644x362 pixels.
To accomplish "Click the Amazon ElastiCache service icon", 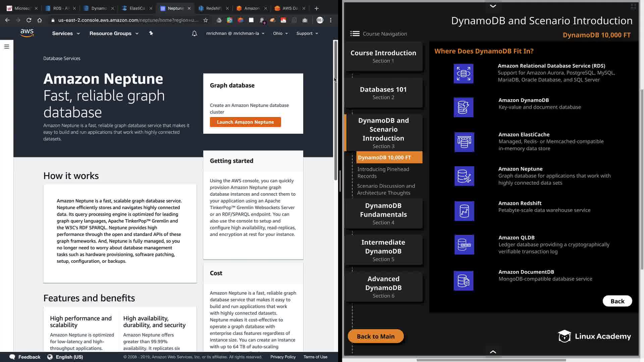I will point(464,142).
